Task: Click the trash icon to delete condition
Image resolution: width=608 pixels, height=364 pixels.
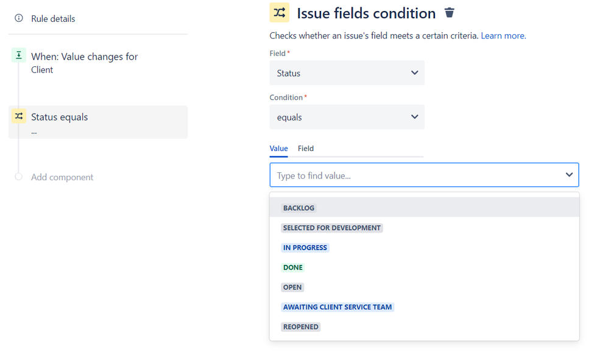Action: [450, 13]
